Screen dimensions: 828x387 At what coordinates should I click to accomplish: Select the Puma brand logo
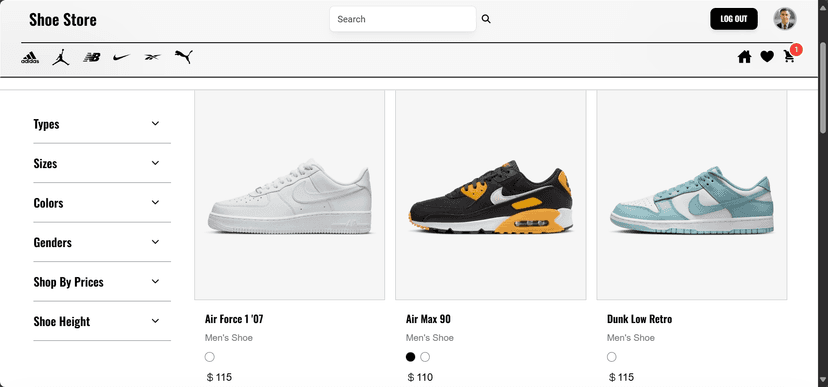[x=184, y=56]
